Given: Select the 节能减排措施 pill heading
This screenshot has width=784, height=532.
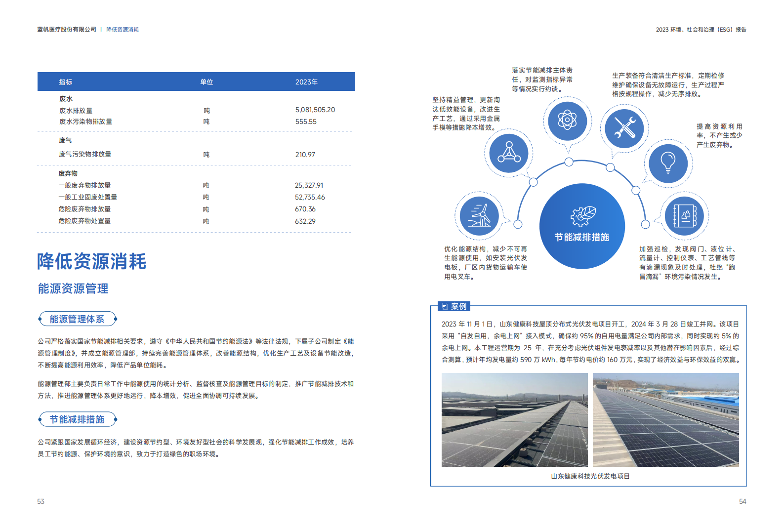Looking at the screenshot, I should pyautogui.click(x=78, y=419).
